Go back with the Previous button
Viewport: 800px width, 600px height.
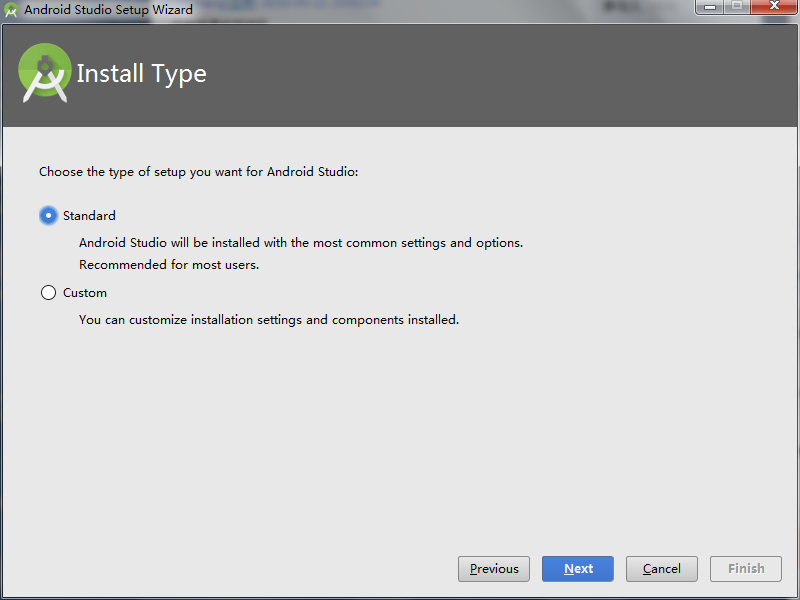click(x=494, y=569)
